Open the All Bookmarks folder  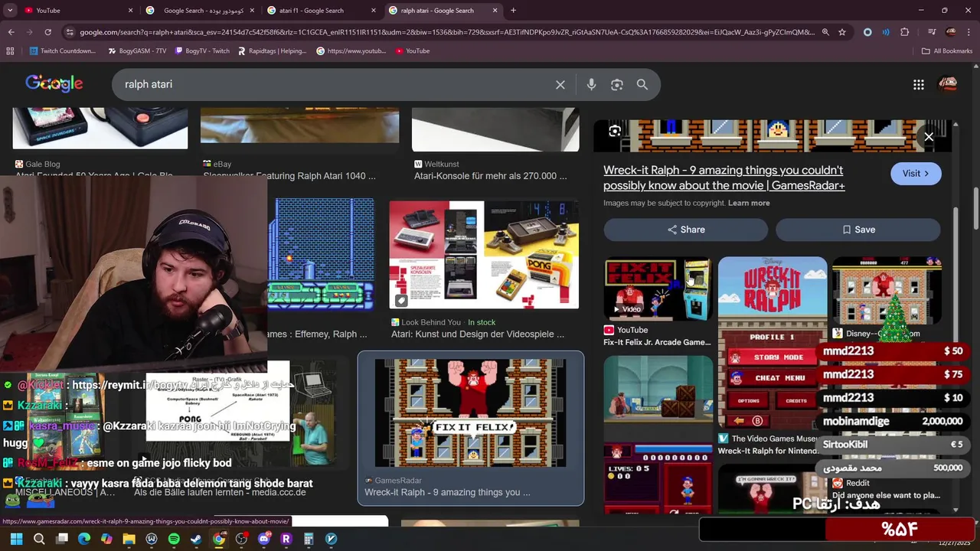pyautogui.click(x=946, y=51)
